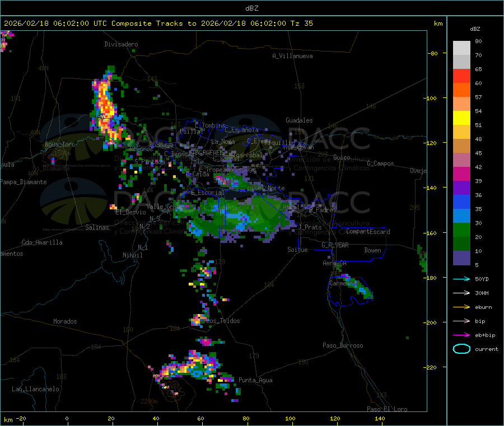504x426 pixels.
Task: Click the white 30HM arrow legend icon
Action: coord(461,293)
